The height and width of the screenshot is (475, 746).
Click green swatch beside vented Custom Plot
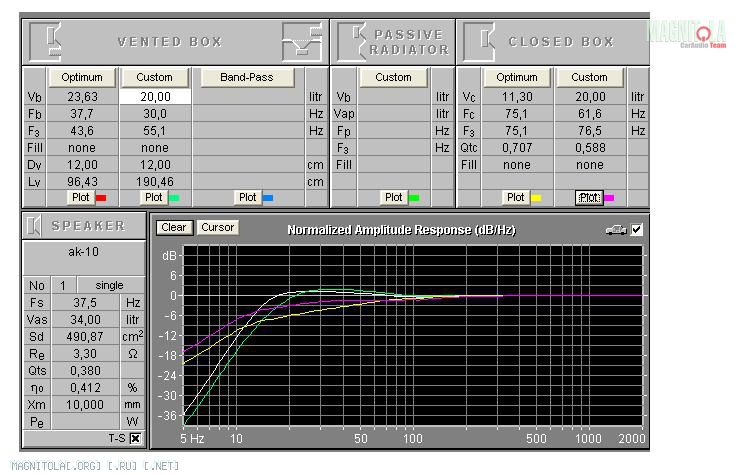tap(174, 198)
